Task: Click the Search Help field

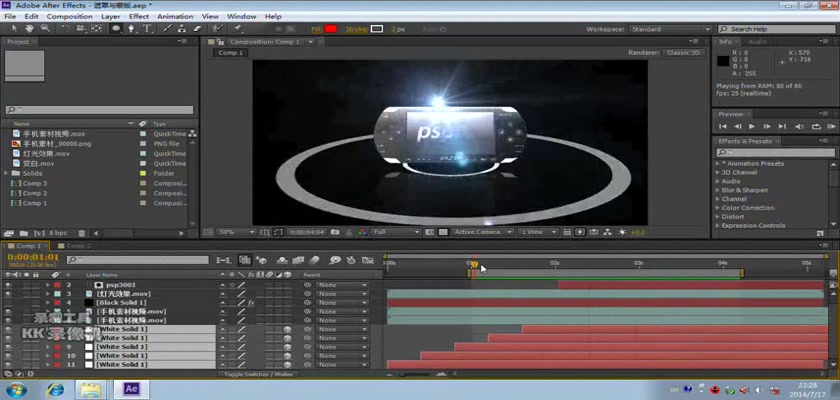Action: (776, 29)
